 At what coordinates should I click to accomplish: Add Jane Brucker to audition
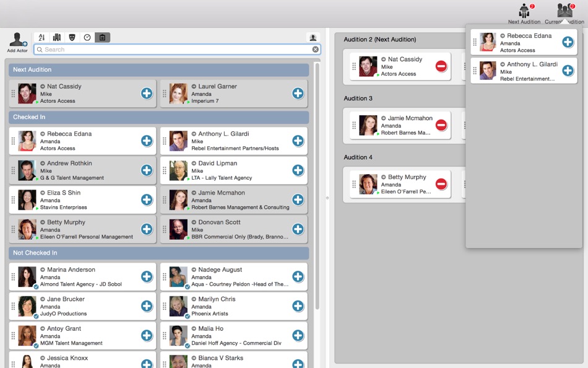pos(147,306)
